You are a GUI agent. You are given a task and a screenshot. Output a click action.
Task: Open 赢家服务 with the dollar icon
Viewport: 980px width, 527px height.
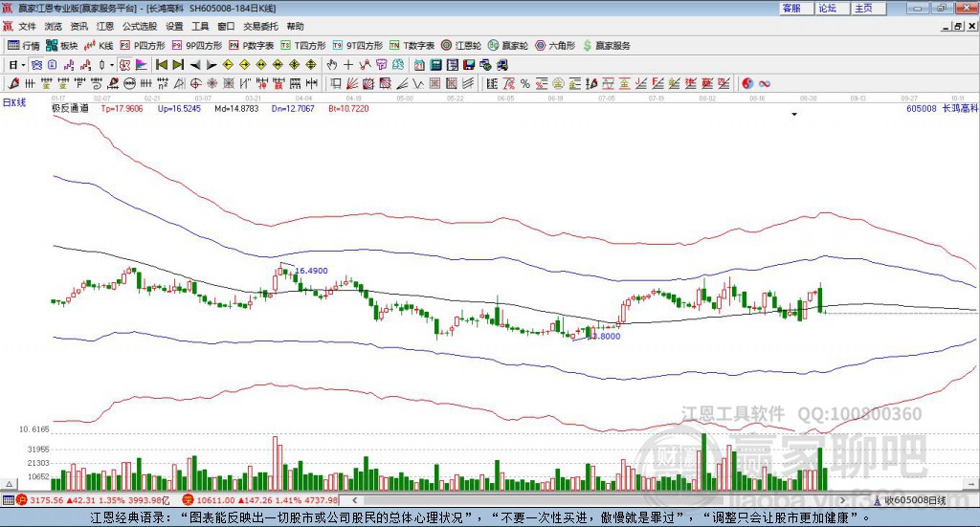click(606, 46)
